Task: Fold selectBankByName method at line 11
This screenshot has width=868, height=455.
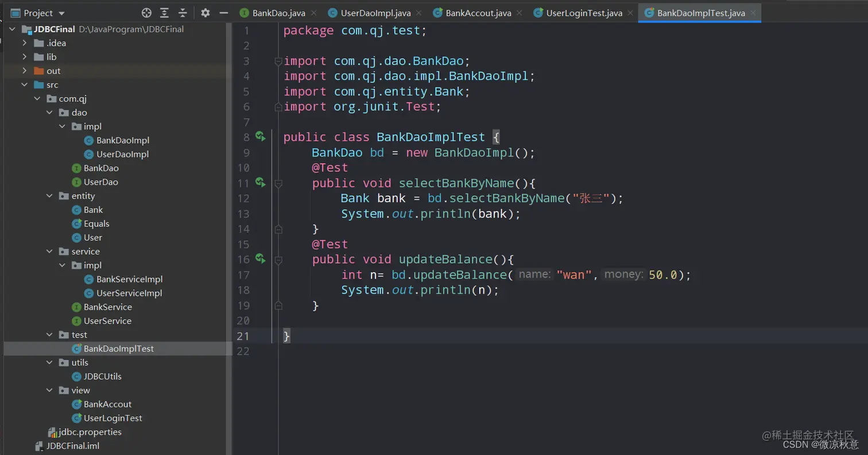Action: pyautogui.click(x=278, y=183)
